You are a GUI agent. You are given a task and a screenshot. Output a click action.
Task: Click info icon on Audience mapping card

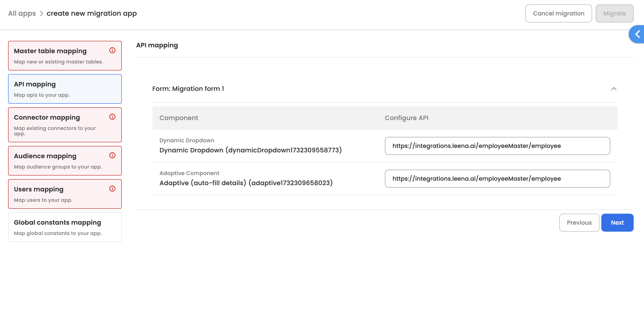pos(112,155)
